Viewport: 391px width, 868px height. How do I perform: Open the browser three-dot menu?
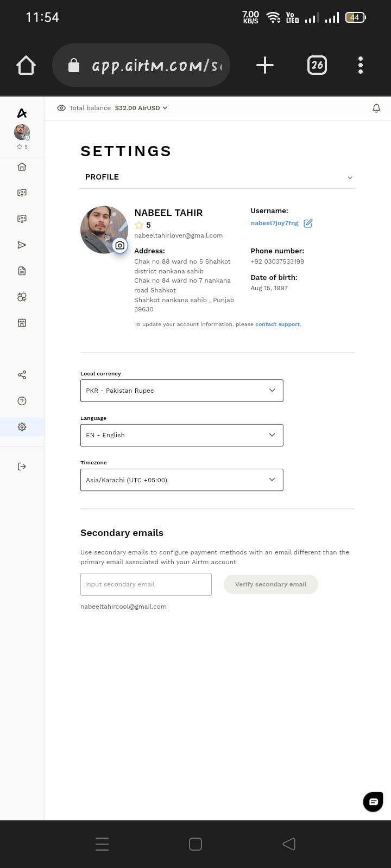click(361, 66)
